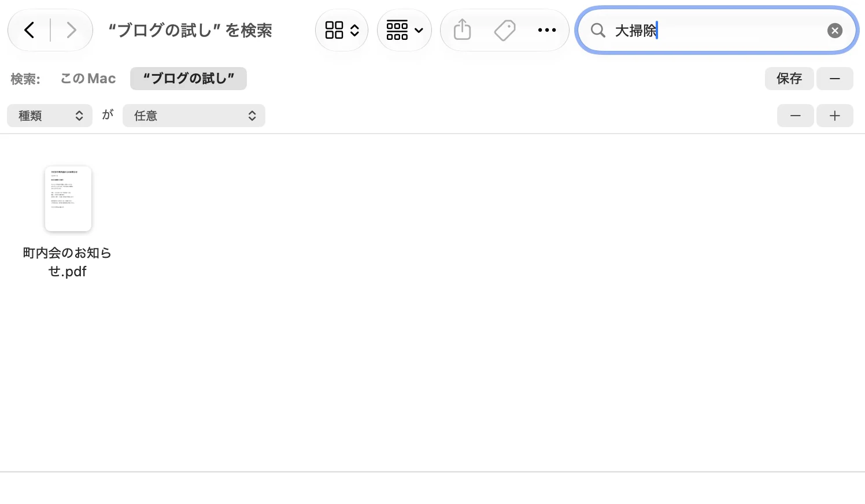
Task: Clear the search text 大掃除
Action: (x=835, y=31)
